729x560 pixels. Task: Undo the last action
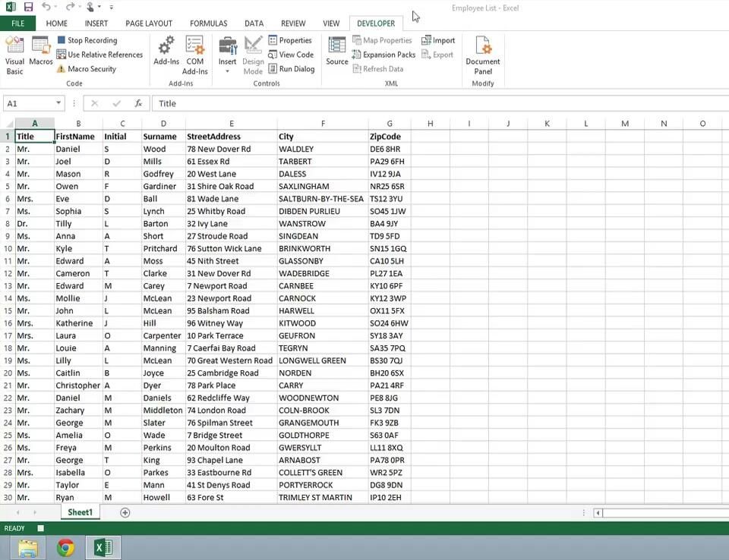[x=46, y=7]
